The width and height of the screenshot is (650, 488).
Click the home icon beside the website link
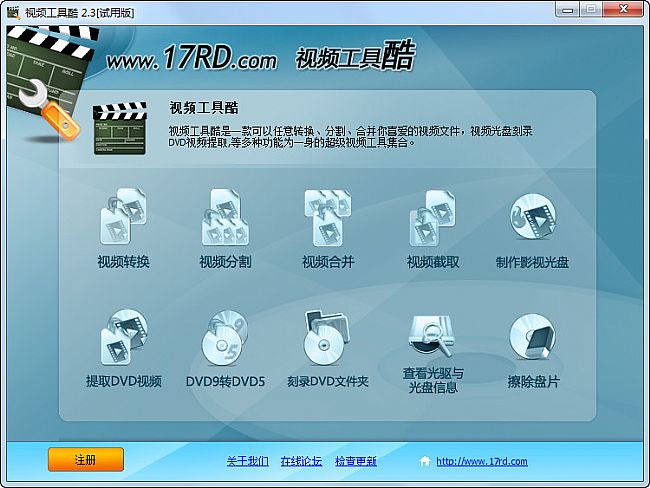tap(424, 461)
